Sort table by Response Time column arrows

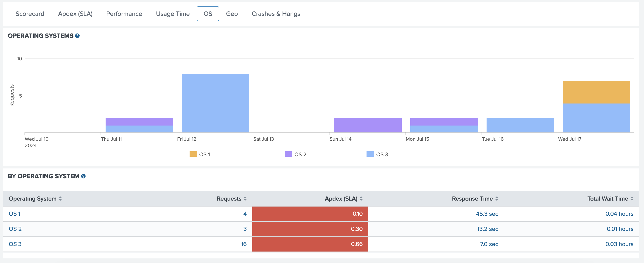click(497, 199)
